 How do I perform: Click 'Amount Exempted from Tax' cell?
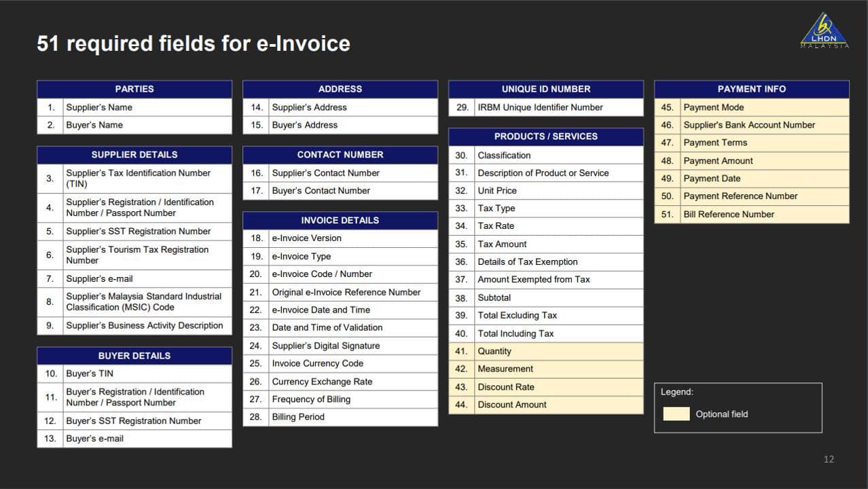[x=559, y=280]
